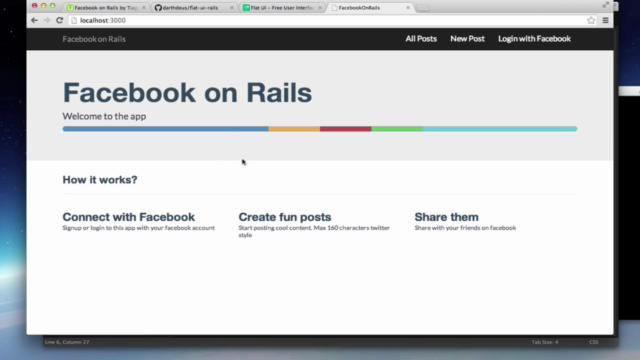Reload the page with the refresh icon
Image resolution: width=640 pixels, height=360 pixels.
pos(60,20)
